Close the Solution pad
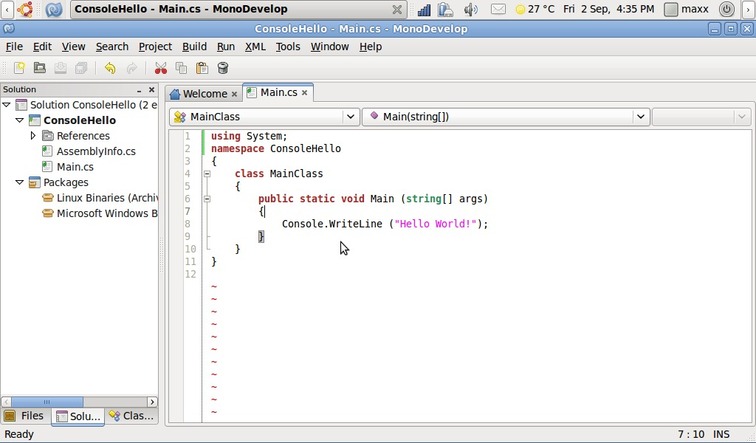The width and height of the screenshot is (756, 443). [151, 90]
